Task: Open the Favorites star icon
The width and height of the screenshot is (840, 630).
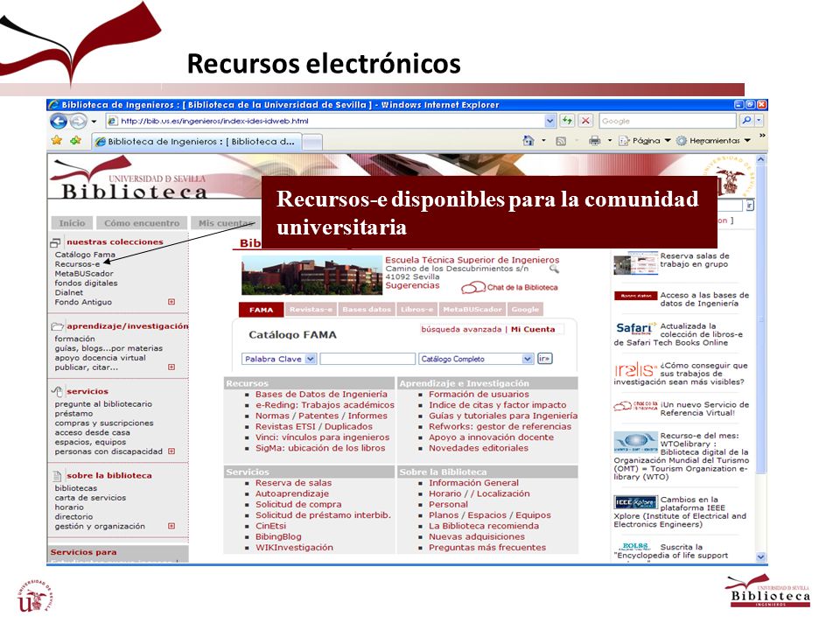Action: point(56,141)
